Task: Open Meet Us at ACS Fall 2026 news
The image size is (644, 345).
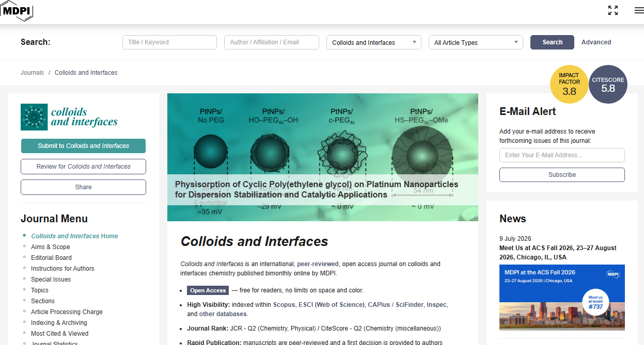Action: (558, 253)
